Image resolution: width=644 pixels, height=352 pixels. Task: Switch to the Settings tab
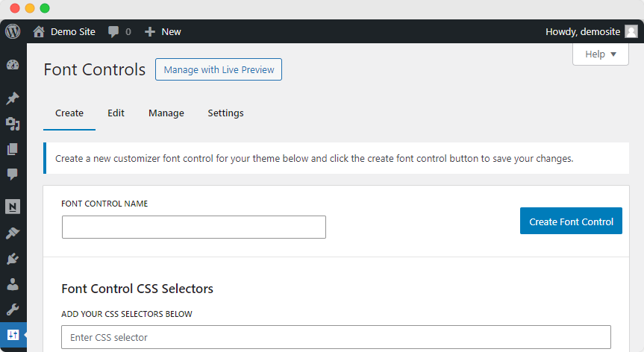tap(225, 113)
